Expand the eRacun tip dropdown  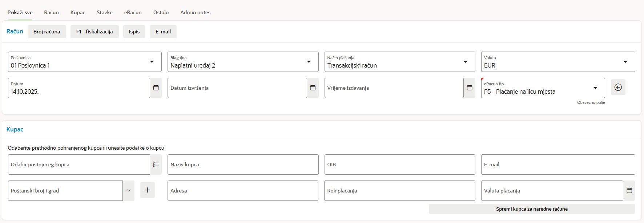595,88
